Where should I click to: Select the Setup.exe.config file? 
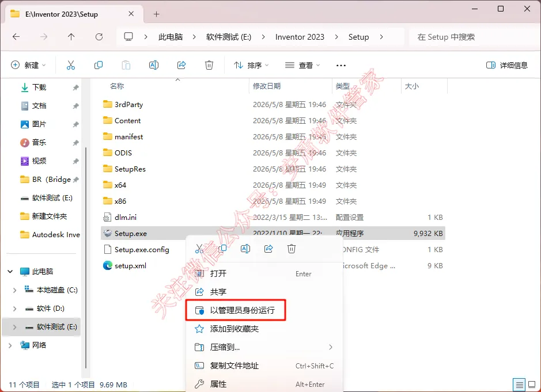coord(142,250)
